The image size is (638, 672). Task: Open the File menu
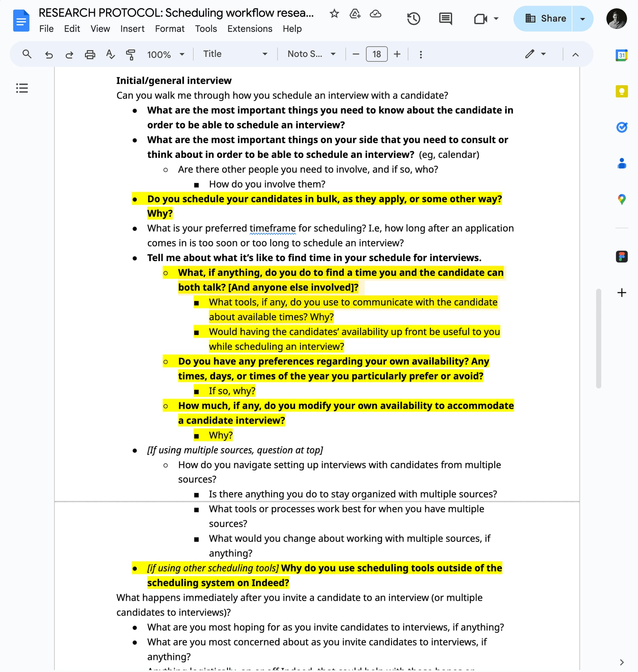pyautogui.click(x=46, y=29)
